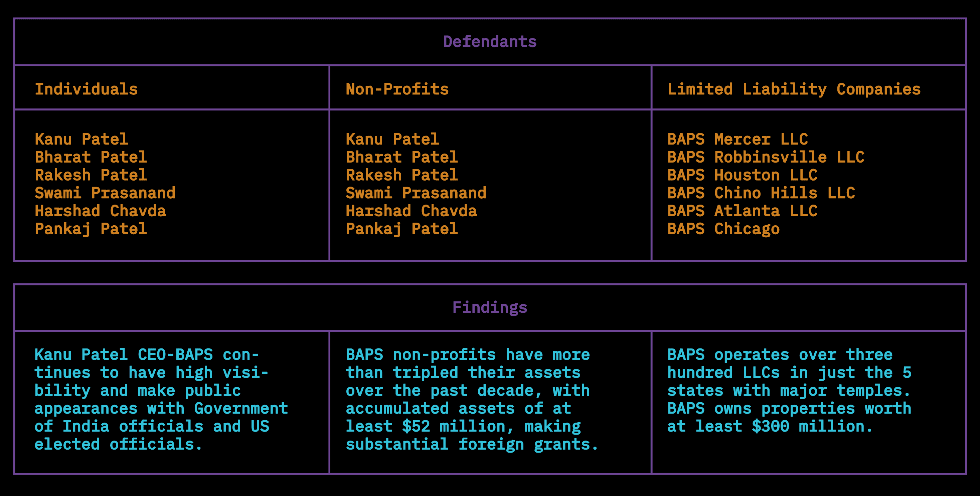This screenshot has height=496, width=980.
Task: Click the Findings section title
Action: (x=490, y=307)
